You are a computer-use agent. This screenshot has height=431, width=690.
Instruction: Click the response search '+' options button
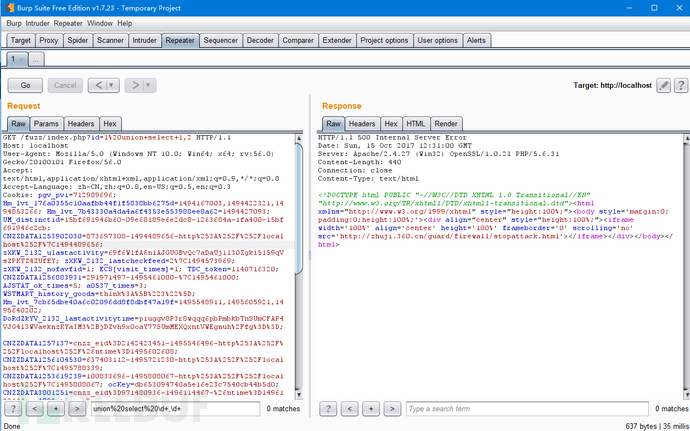coord(371,409)
